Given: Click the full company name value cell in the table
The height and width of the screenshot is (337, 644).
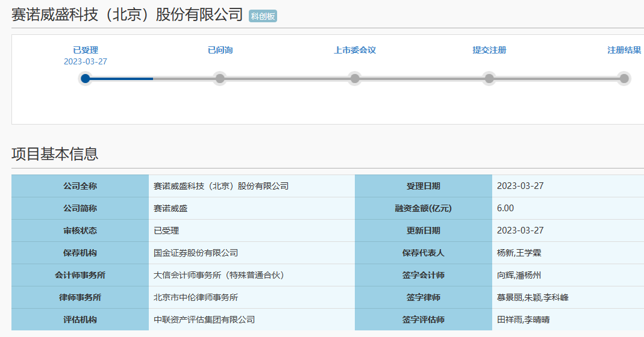Looking at the screenshot, I should point(252,186).
